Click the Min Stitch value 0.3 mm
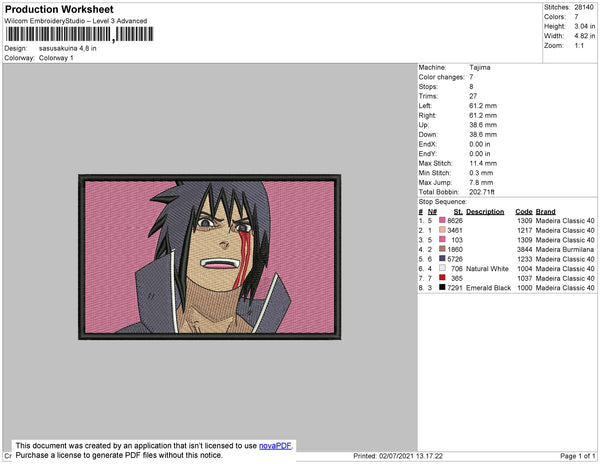The width and height of the screenshot is (600, 464). point(481,173)
